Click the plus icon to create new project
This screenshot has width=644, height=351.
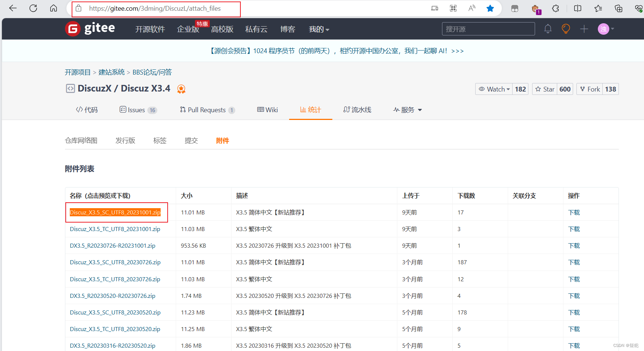[x=584, y=28]
